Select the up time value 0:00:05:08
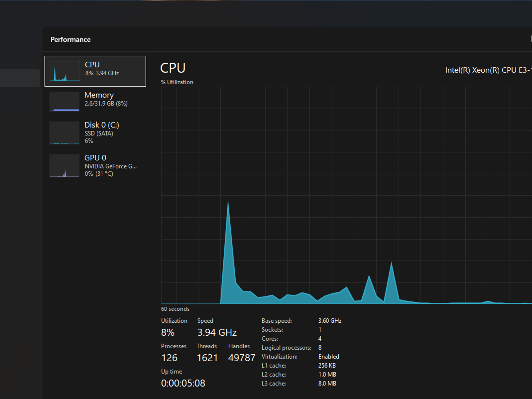The width and height of the screenshot is (532, 399). (x=183, y=383)
